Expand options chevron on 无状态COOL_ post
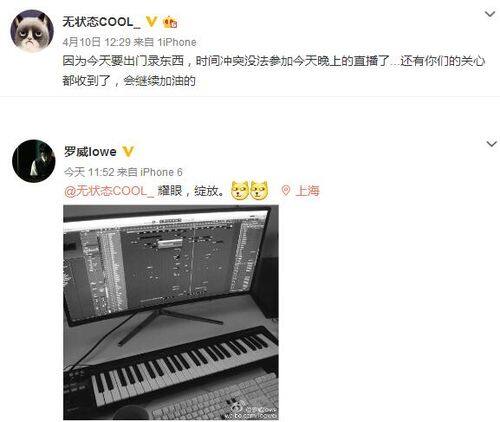The width and height of the screenshot is (500, 422). click(x=490, y=14)
